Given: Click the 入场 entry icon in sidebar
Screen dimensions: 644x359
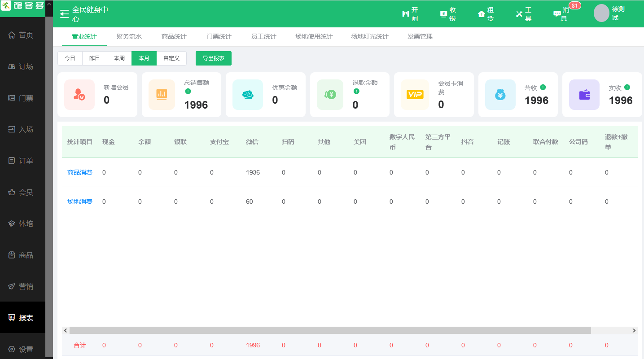Looking at the screenshot, I should (12, 129).
